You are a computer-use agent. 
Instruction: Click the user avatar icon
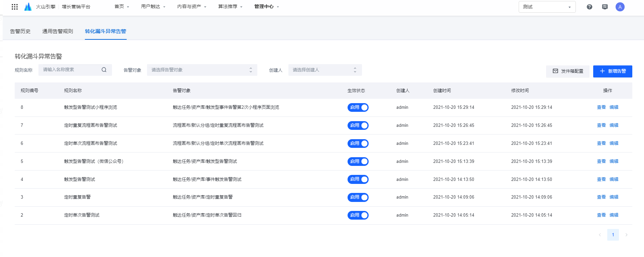point(620,7)
